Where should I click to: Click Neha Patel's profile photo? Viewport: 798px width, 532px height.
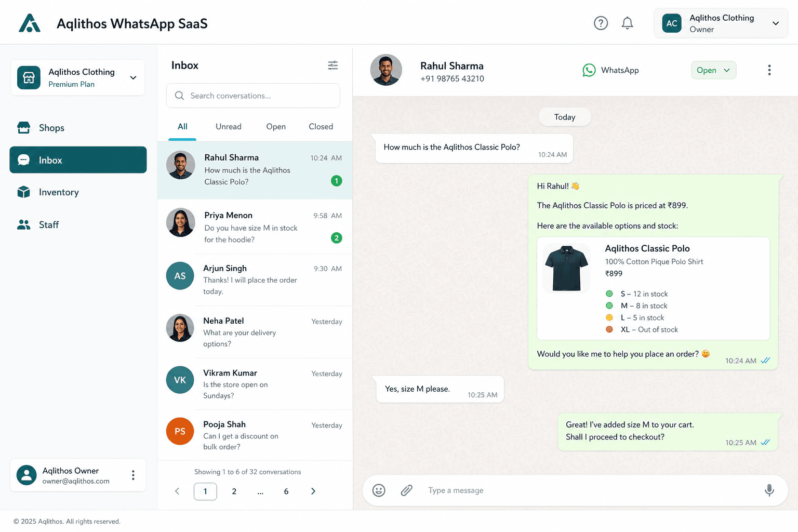(x=180, y=328)
